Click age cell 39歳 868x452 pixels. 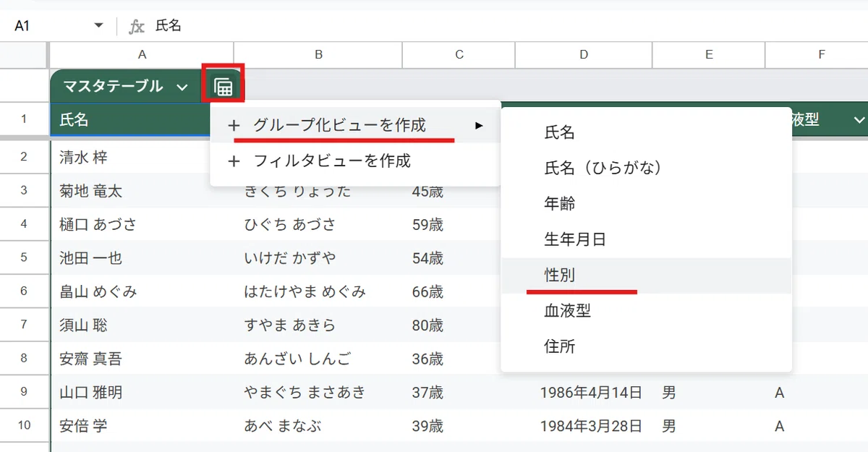pos(459,426)
